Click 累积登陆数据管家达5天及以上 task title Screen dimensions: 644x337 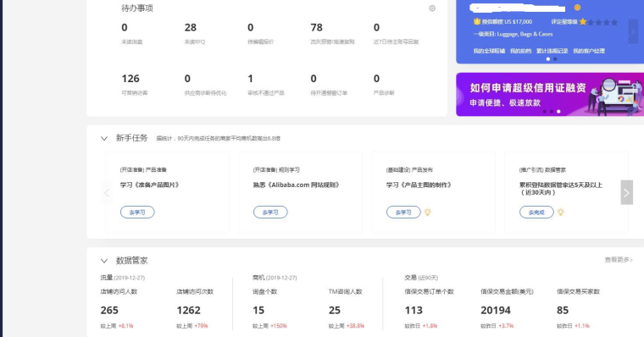tap(561, 189)
